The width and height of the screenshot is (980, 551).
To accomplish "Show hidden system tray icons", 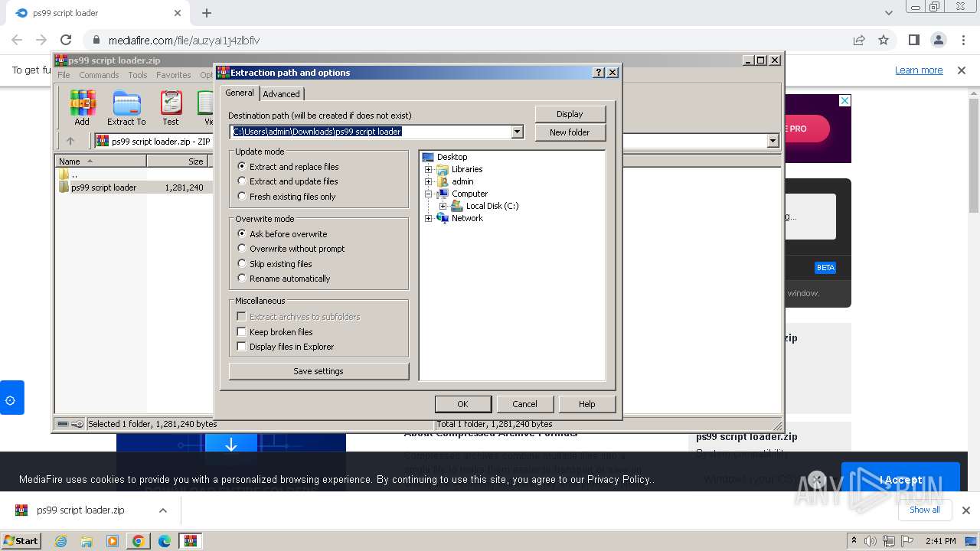I will [x=854, y=541].
